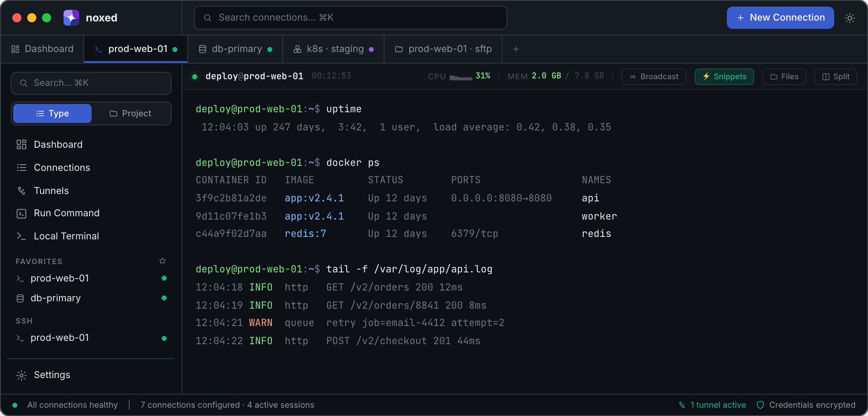Open Local Terminal in the sidebar

pos(91,236)
